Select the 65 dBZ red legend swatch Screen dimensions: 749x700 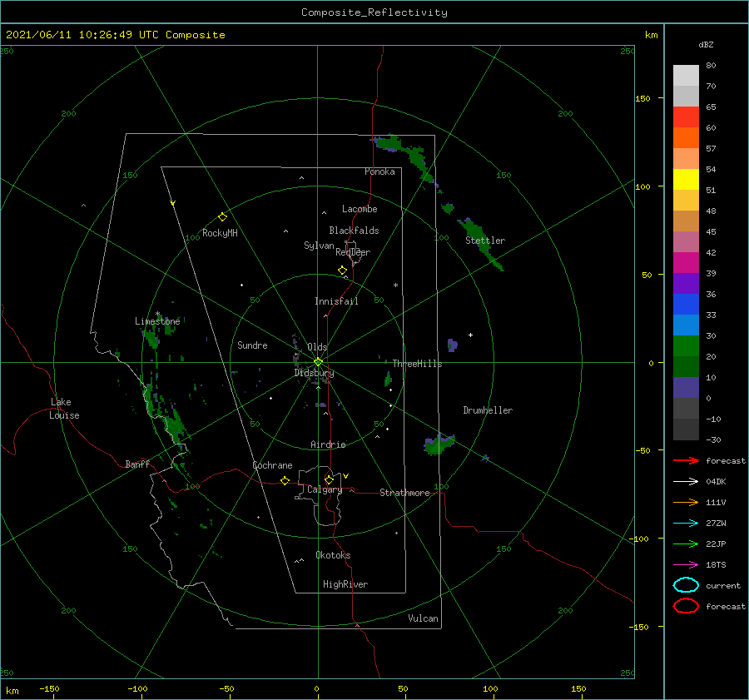pyautogui.click(x=686, y=117)
